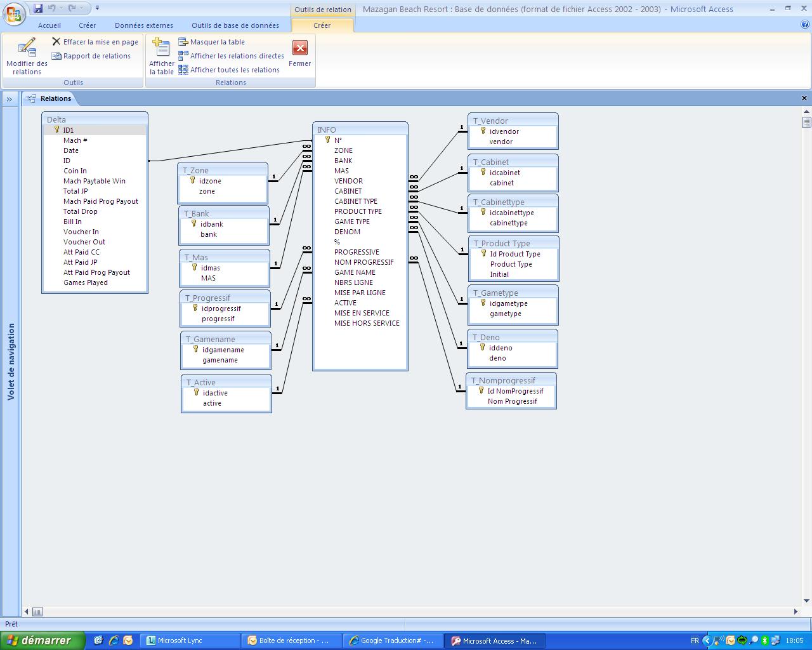
Task: Click Modifier des relations button
Action: tap(27, 56)
